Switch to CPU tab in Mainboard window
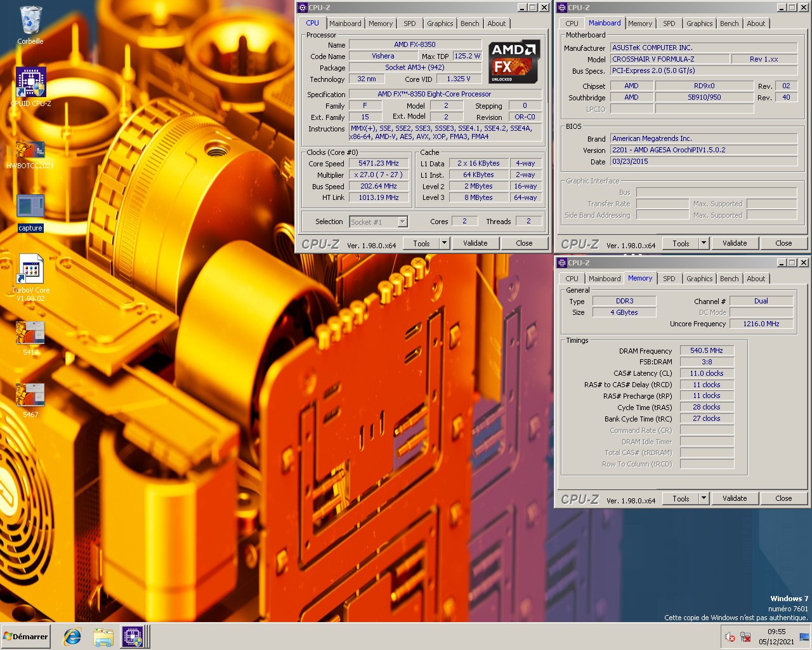Viewport: 812px width, 650px height. click(572, 23)
